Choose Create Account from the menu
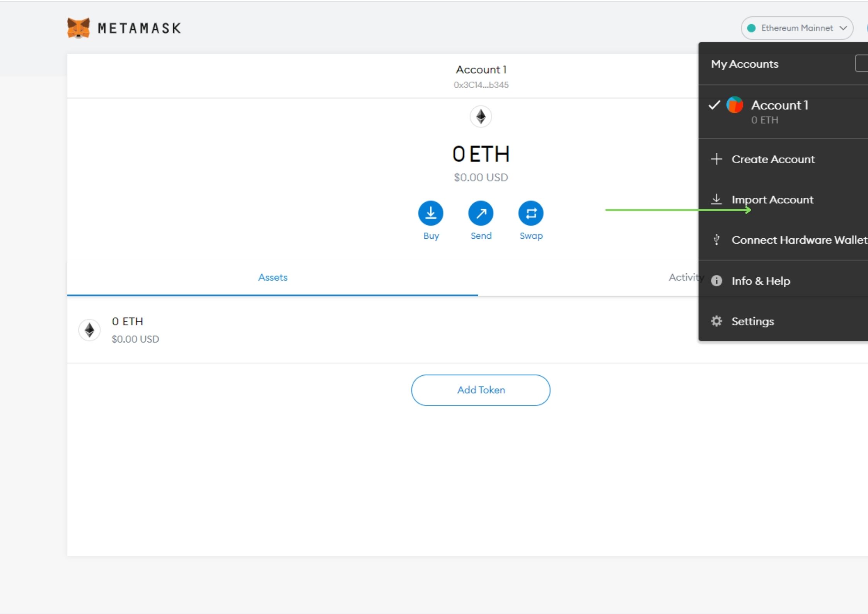 [783, 159]
